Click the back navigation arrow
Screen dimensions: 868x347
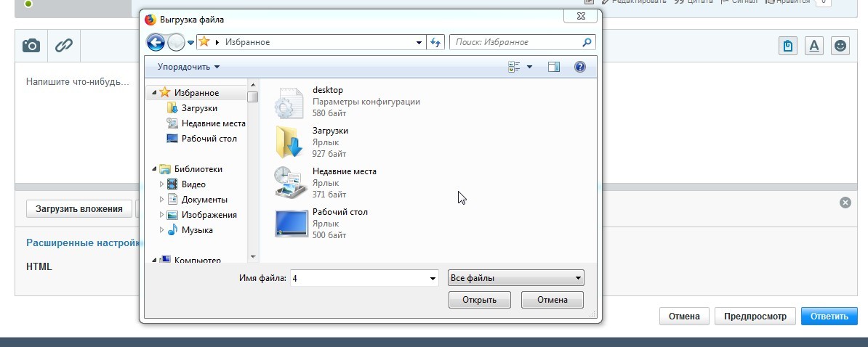[x=156, y=42]
